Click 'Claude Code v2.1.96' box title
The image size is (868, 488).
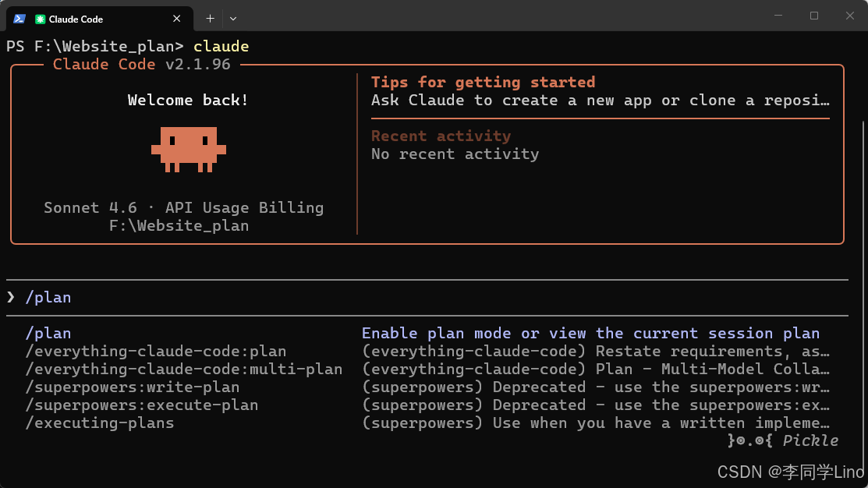tap(142, 64)
